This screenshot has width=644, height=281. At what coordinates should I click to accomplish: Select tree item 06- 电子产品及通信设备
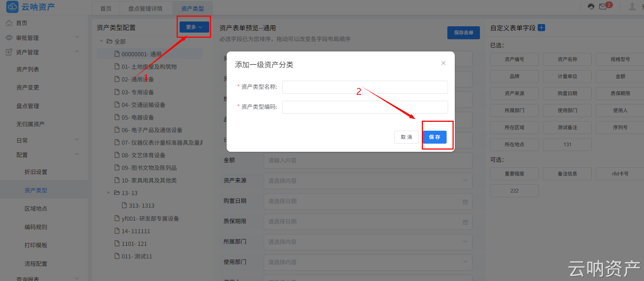coord(152,130)
